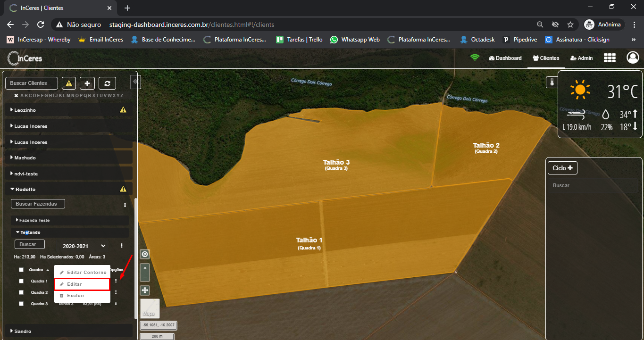Screen dimensions: 644x340
Task: Check the Quadra 1 checkbox
Action: pyautogui.click(x=21, y=281)
